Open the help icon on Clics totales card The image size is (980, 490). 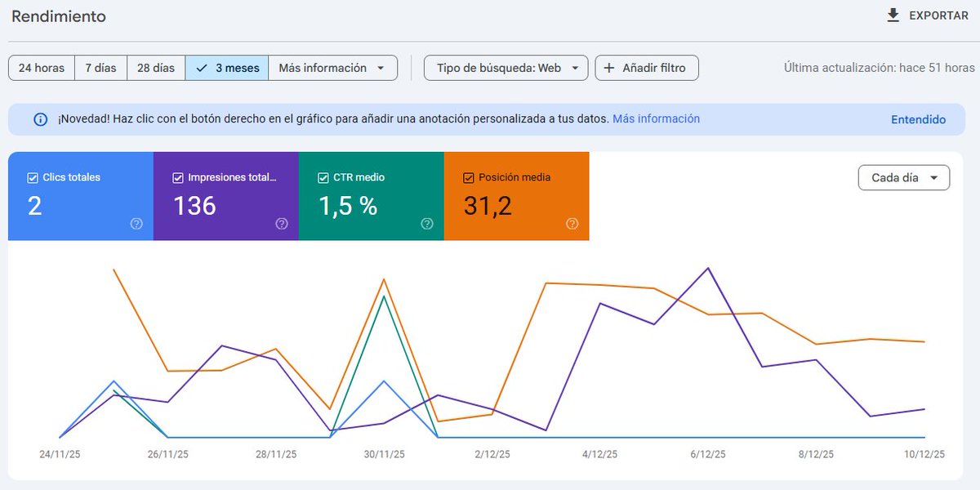tap(137, 222)
